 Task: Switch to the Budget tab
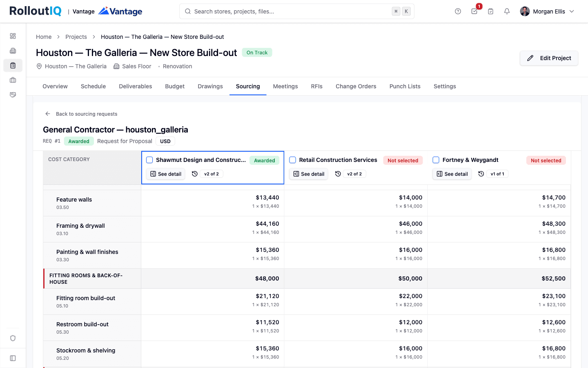point(175,86)
